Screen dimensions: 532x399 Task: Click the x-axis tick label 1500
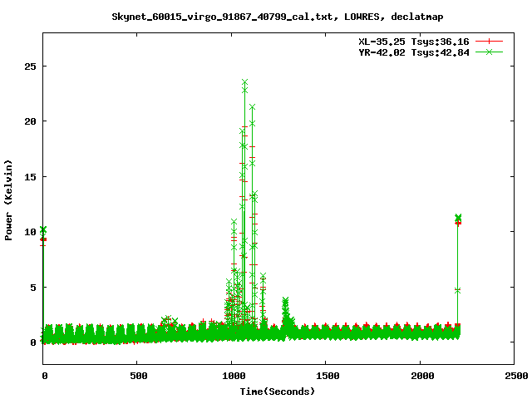(328, 376)
